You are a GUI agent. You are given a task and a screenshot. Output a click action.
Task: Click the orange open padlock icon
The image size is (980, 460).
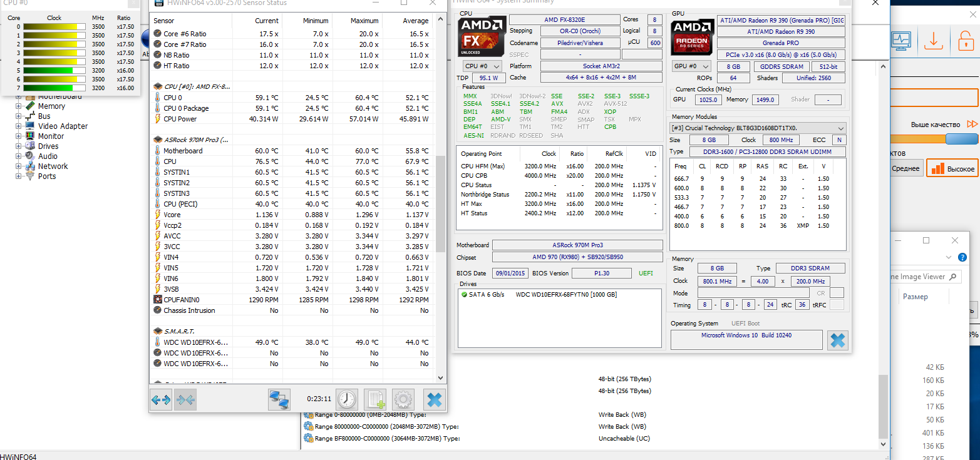coord(965,41)
